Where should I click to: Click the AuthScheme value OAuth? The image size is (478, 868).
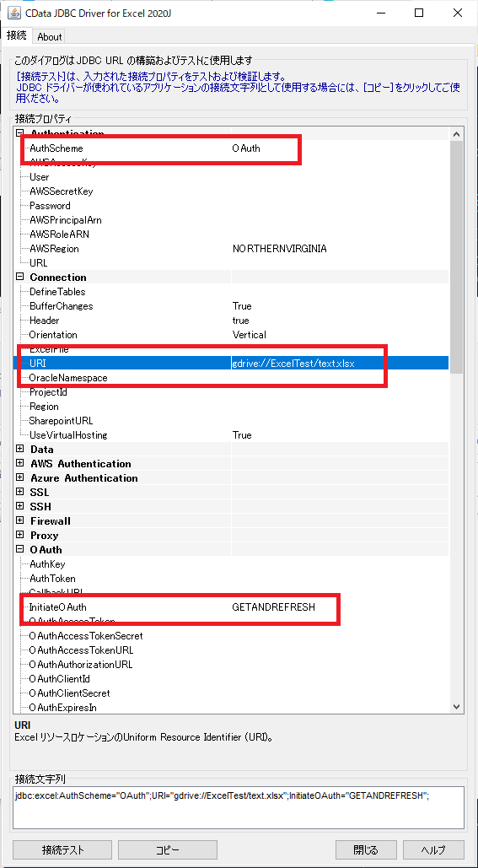click(x=246, y=148)
